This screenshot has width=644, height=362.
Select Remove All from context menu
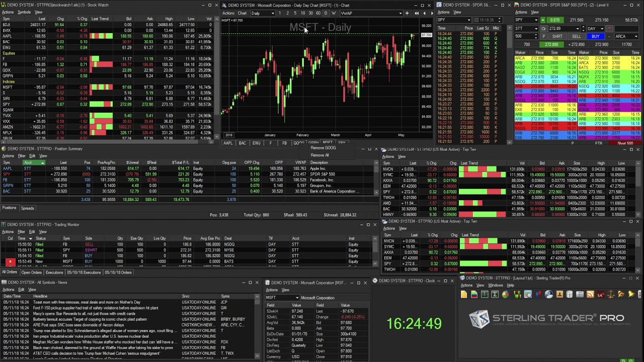coord(319,155)
